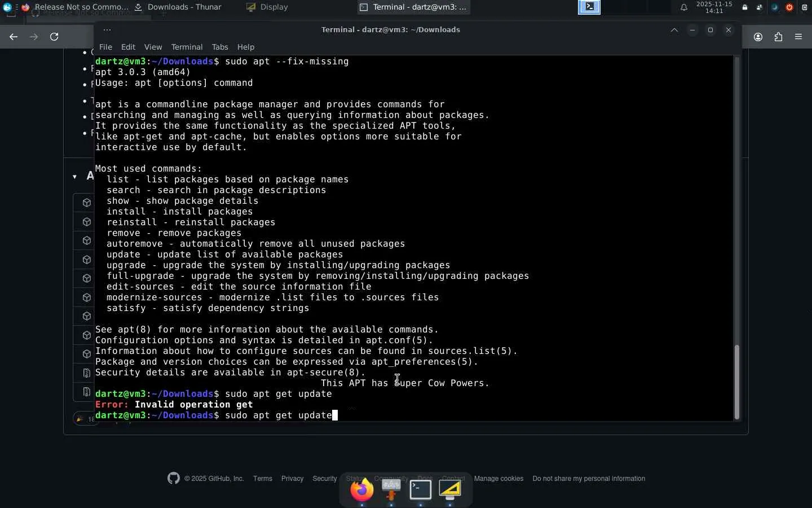Viewport: 812px width, 508px height.
Task: Open the network icon in the system tray
Action: 760,7
